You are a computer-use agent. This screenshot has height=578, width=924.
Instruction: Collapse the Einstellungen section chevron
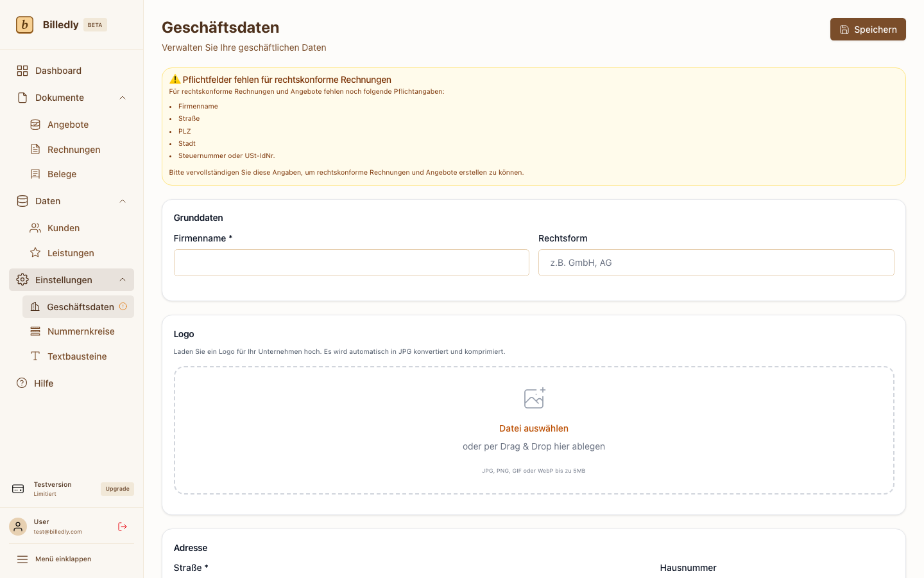tap(123, 279)
